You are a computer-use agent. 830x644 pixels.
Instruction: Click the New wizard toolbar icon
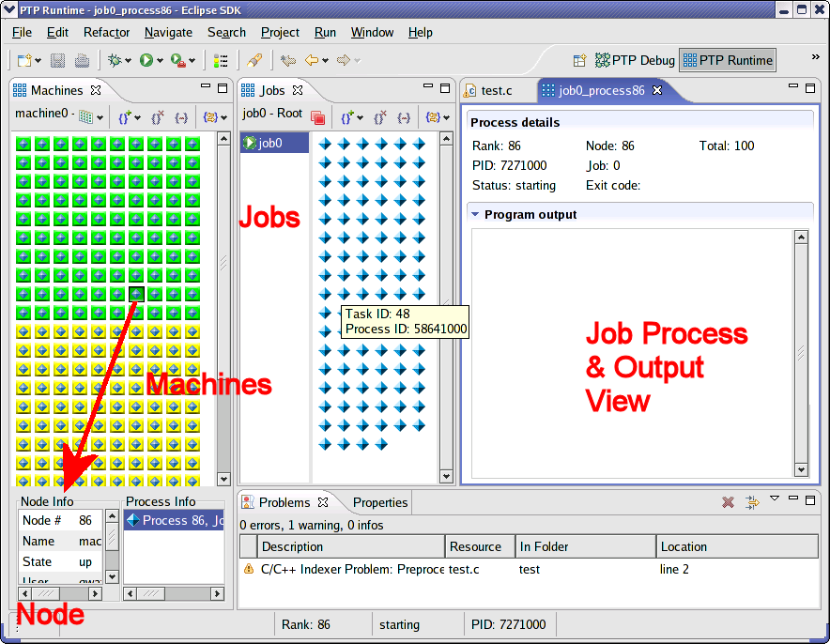pos(24,60)
